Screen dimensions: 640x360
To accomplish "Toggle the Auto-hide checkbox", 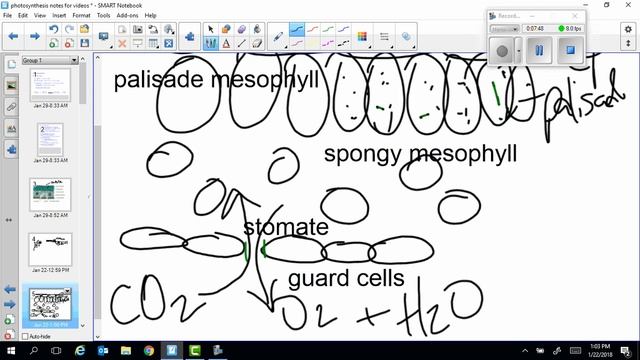I will [25, 336].
